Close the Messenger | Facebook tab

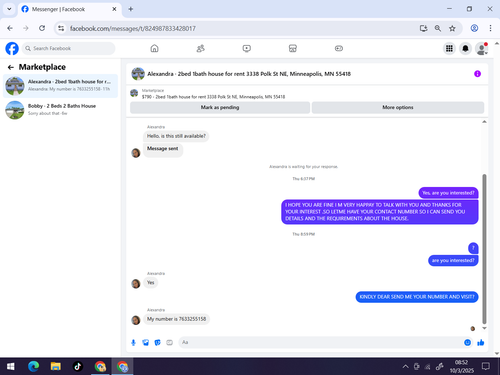(114, 9)
